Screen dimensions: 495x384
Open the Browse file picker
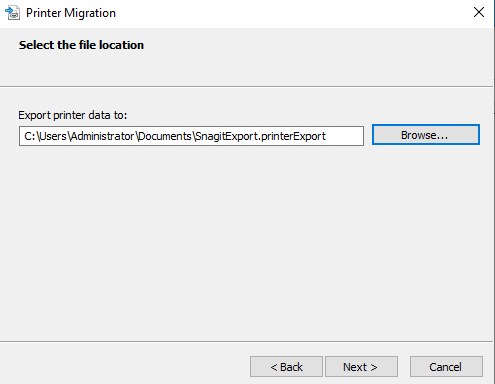426,135
